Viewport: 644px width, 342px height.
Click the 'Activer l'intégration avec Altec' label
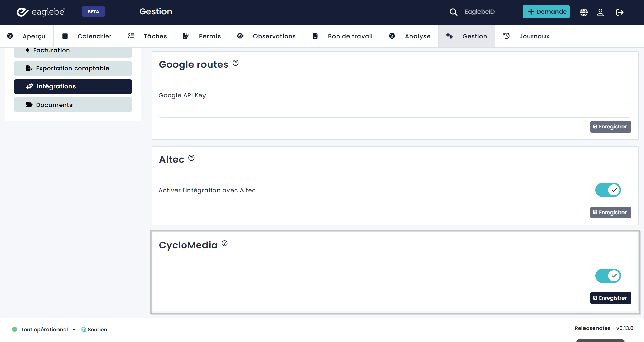tap(207, 190)
